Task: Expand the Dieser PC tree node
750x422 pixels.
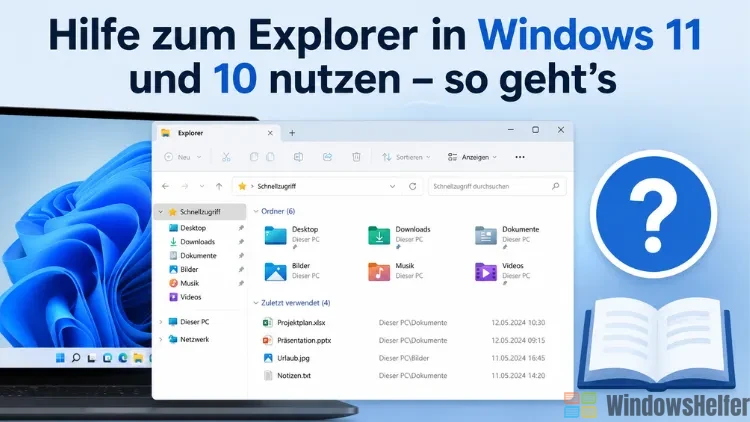Action: coord(161,322)
